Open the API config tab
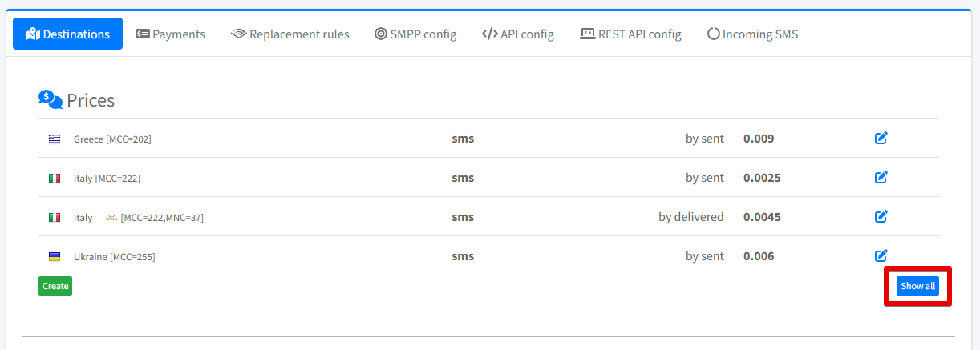Screen dimensions: 980x350 tap(517, 34)
